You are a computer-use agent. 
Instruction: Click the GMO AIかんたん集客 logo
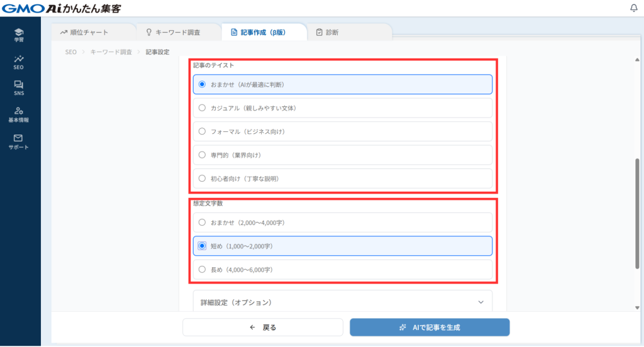(x=62, y=8)
